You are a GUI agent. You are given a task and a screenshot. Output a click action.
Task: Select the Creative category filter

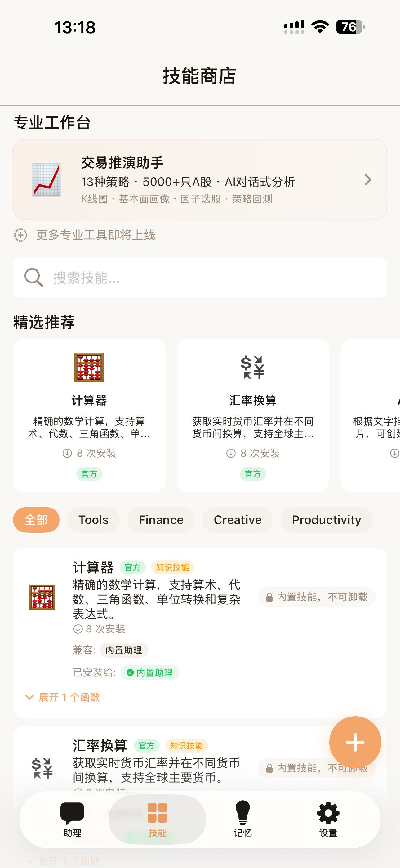pyautogui.click(x=238, y=520)
